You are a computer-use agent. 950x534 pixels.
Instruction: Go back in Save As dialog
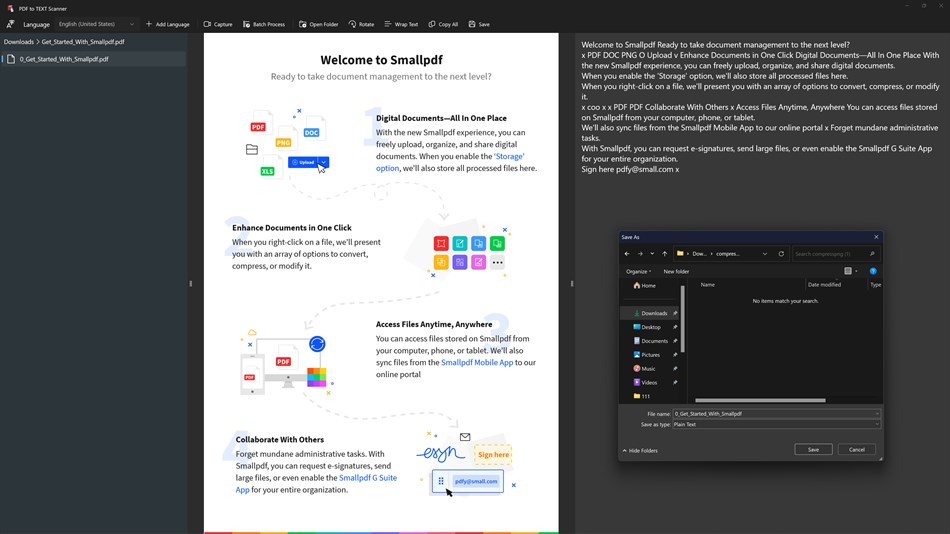(627, 254)
